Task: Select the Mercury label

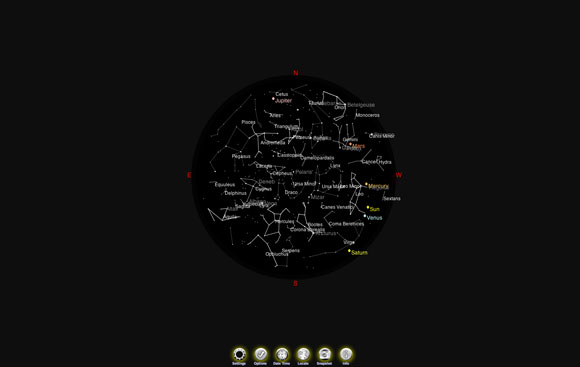Action: tap(378, 186)
